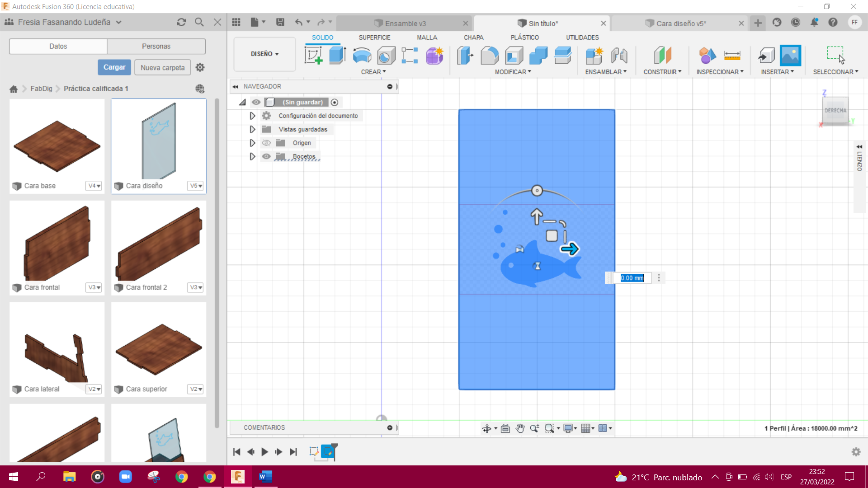
Task: Switch to the Ensamble v3 document tab
Action: [405, 23]
